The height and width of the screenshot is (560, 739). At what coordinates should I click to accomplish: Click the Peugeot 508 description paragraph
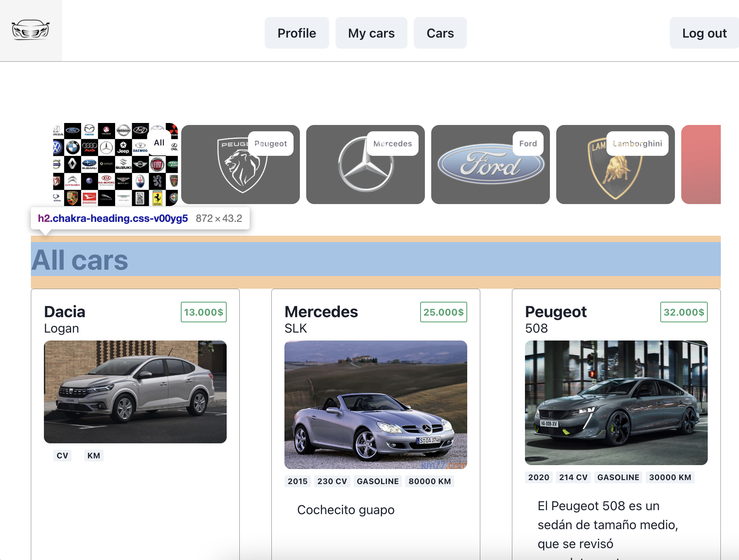point(608,529)
